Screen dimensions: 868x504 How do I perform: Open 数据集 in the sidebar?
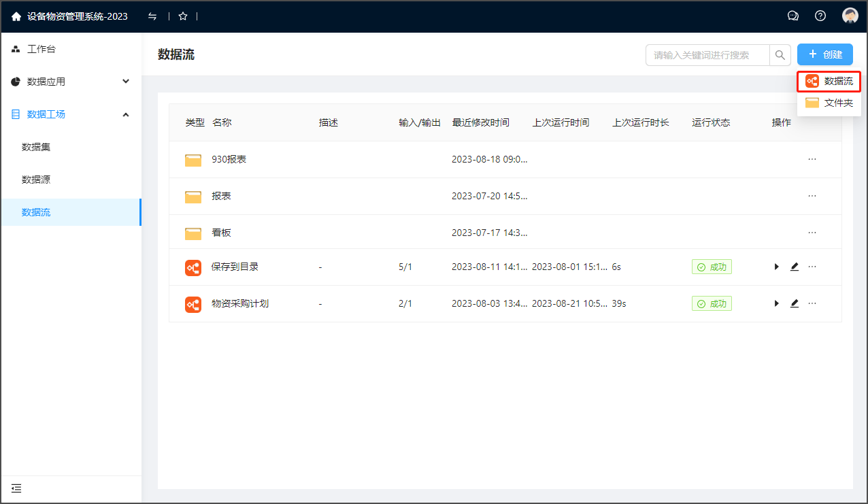(36, 147)
